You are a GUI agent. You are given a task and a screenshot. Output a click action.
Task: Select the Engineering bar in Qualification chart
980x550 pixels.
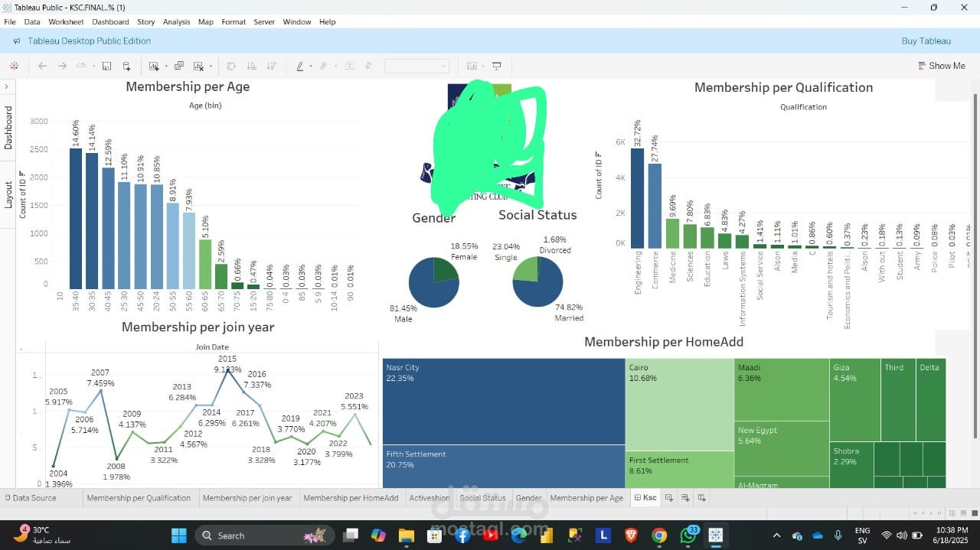click(637, 199)
